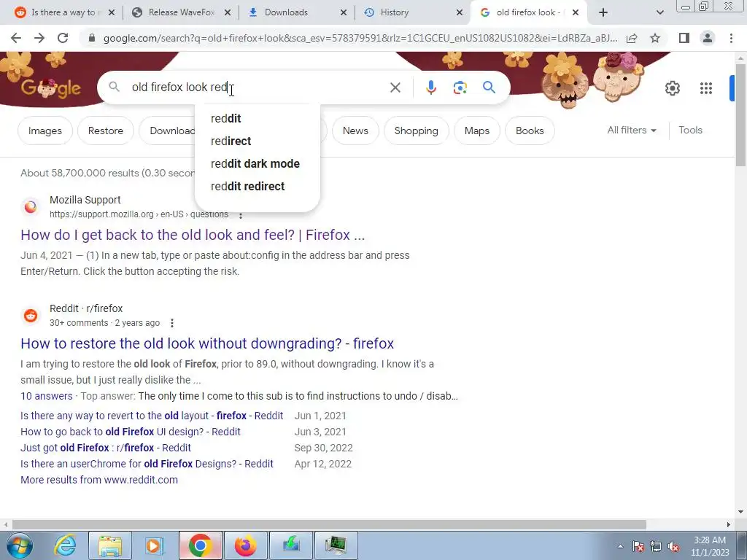Bookmark this page with the star icon
This screenshot has height=560, width=747.
click(x=655, y=38)
